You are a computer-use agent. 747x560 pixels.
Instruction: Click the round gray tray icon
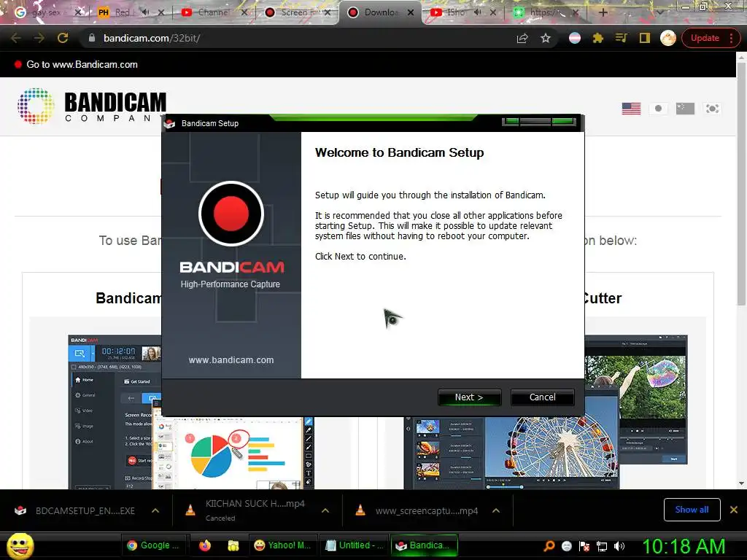pos(566,546)
